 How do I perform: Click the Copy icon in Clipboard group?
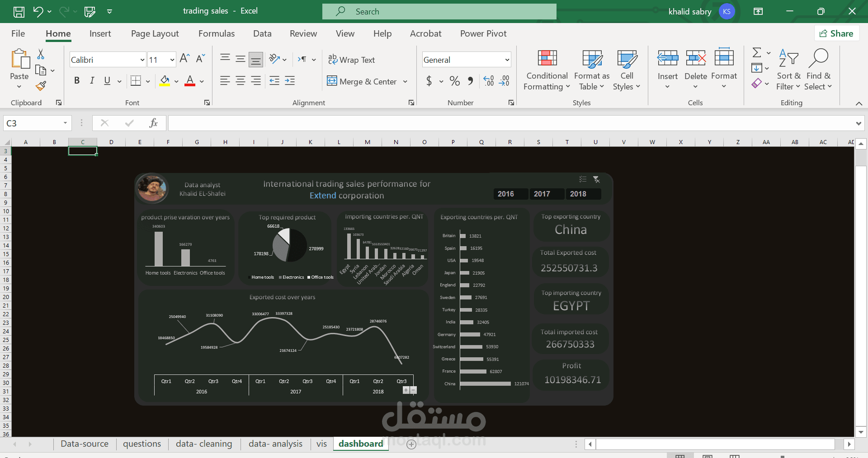(x=41, y=70)
